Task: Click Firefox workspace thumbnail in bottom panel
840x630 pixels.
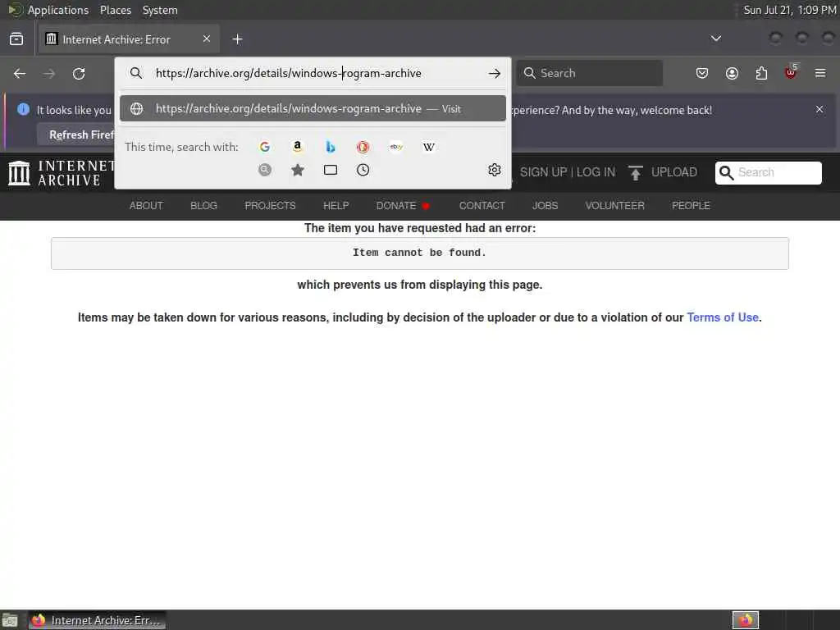Action: (746, 620)
